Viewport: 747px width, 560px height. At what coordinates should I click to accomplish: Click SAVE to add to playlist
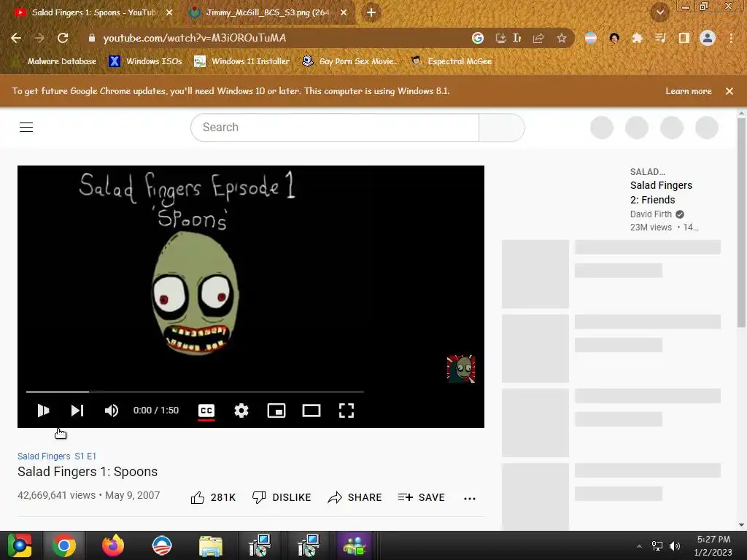tap(422, 497)
